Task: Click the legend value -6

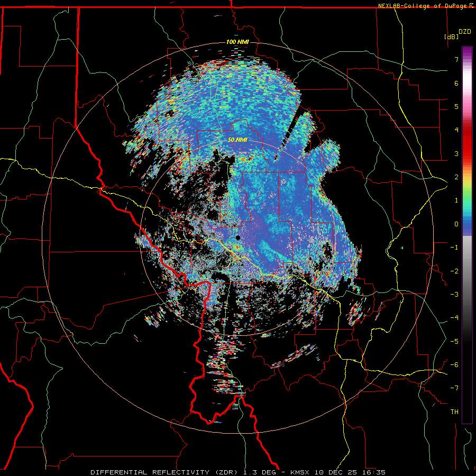Action: pos(454,364)
